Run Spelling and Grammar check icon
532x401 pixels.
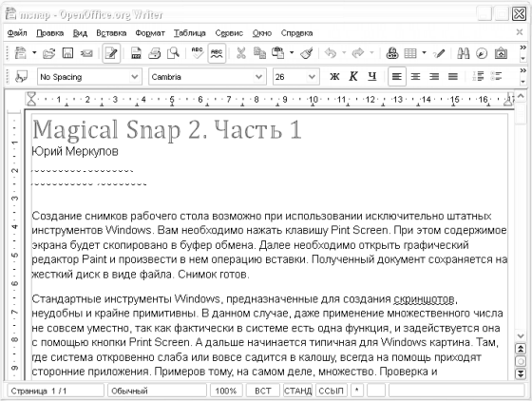198,53
